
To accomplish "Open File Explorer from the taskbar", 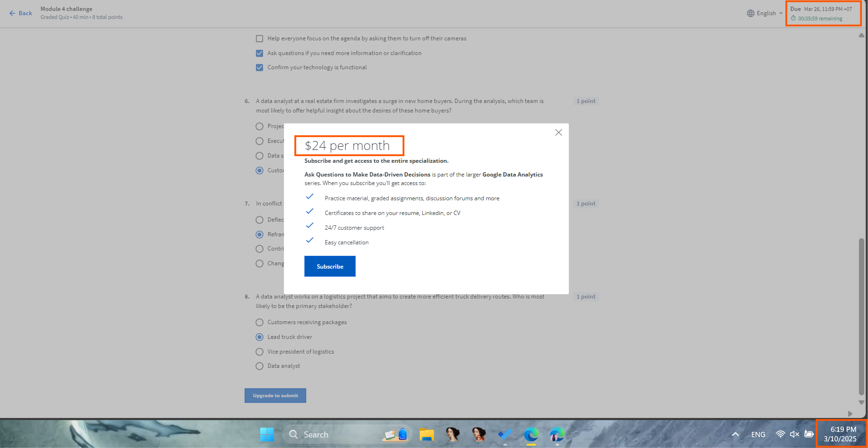I will [x=426, y=434].
